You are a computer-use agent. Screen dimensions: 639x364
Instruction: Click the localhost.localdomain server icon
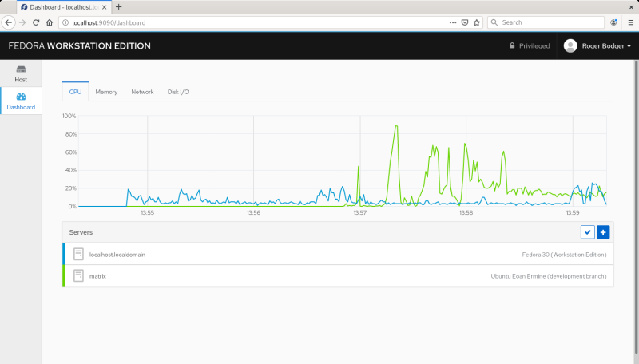coord(78,254)
